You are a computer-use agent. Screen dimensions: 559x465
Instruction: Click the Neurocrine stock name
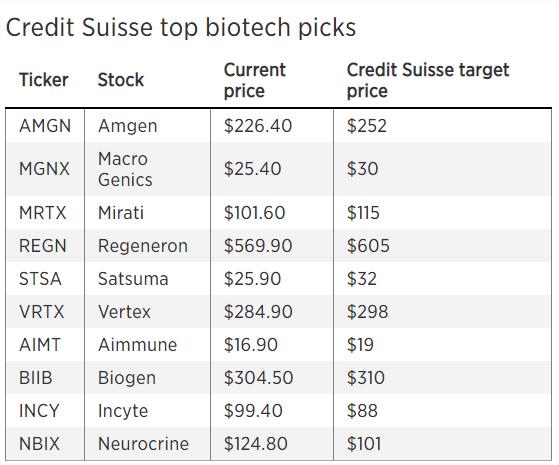143,444
